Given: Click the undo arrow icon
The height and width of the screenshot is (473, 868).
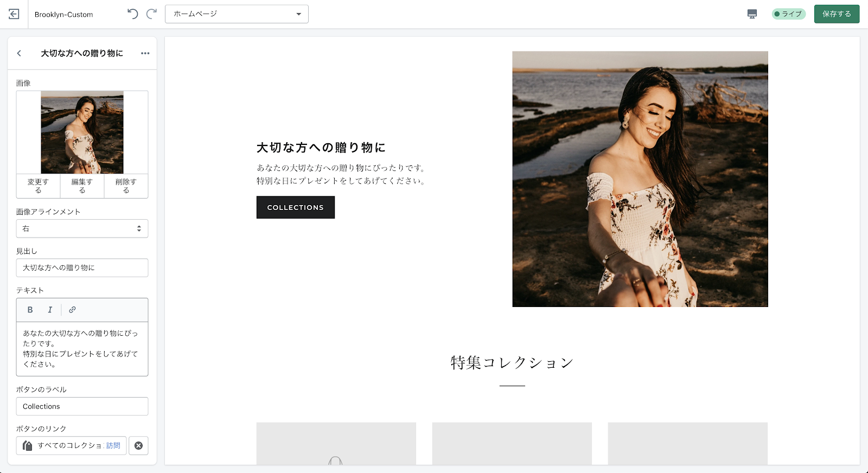Looking at the screenshot, I should click(x=132, y=14).
